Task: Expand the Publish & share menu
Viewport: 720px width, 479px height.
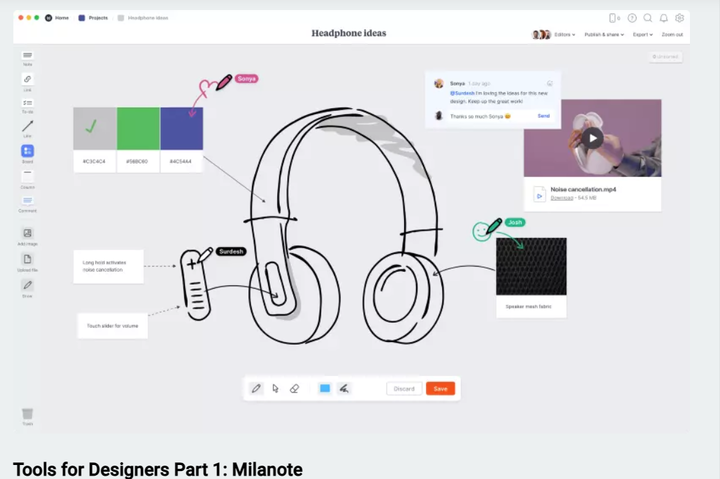Action: point(603,34)
